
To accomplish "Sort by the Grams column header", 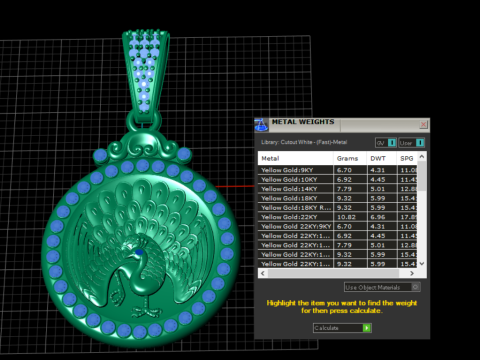I will tap(350, 158).
